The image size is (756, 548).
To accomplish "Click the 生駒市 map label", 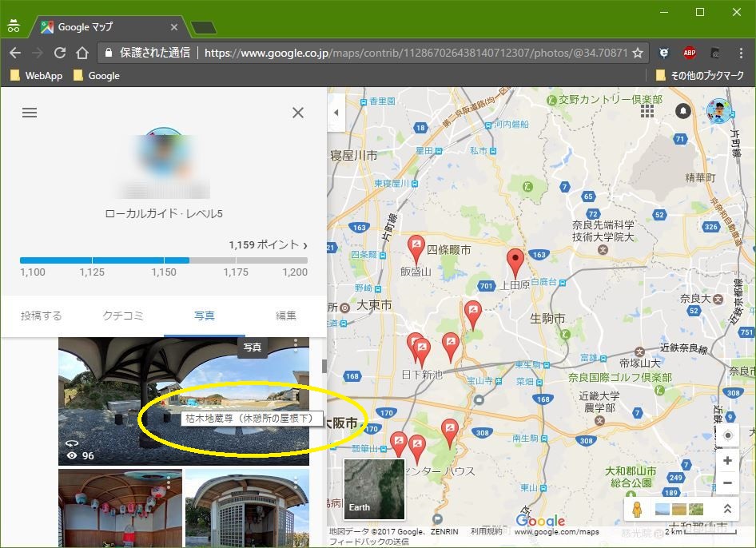I will 547,319.
